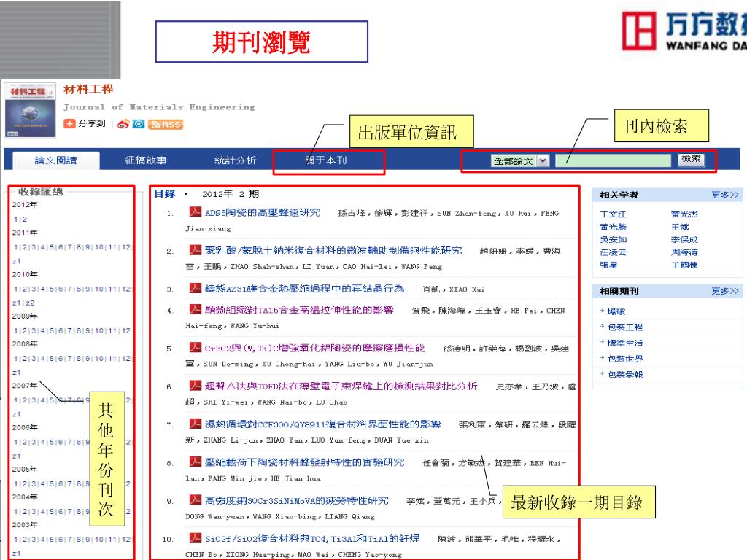
Task: Open related journal 包裝學報
Action: pos(625,374)
